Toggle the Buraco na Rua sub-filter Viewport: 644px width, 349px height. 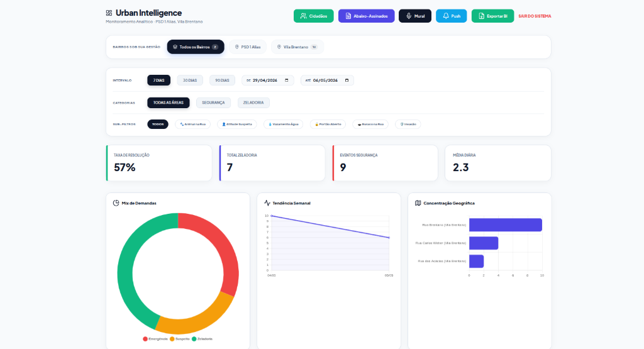pyautogui.click(x=370, y=124)
